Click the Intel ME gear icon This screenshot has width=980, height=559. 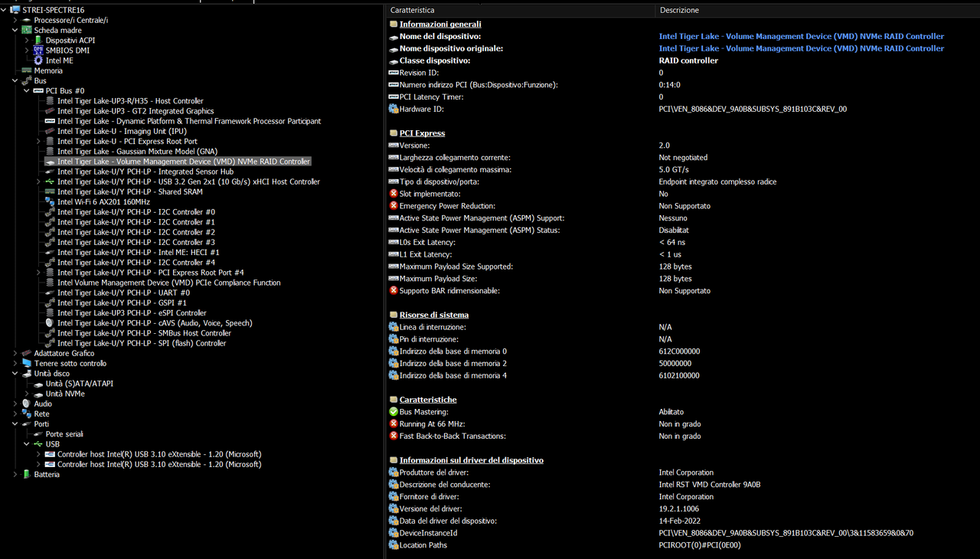pyautogui.click(x=38, y=60)
